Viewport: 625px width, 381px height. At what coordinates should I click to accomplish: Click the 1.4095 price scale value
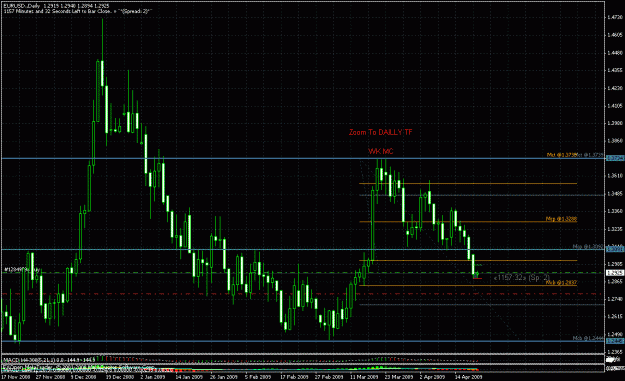click(x=615, y=106)
